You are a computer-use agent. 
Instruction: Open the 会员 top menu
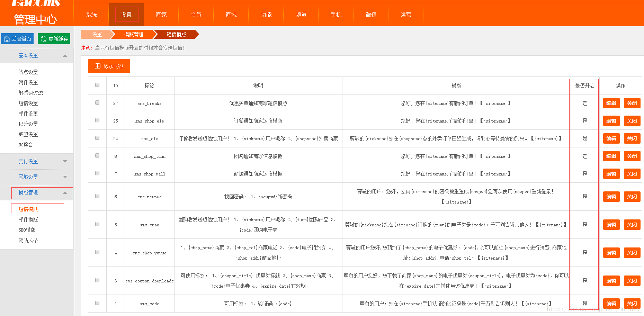[196, 15]
